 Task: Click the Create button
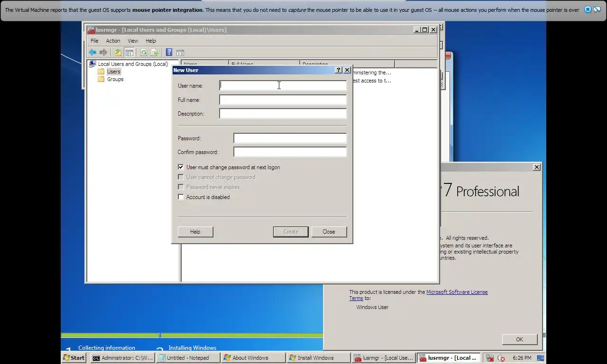[291, 232]
